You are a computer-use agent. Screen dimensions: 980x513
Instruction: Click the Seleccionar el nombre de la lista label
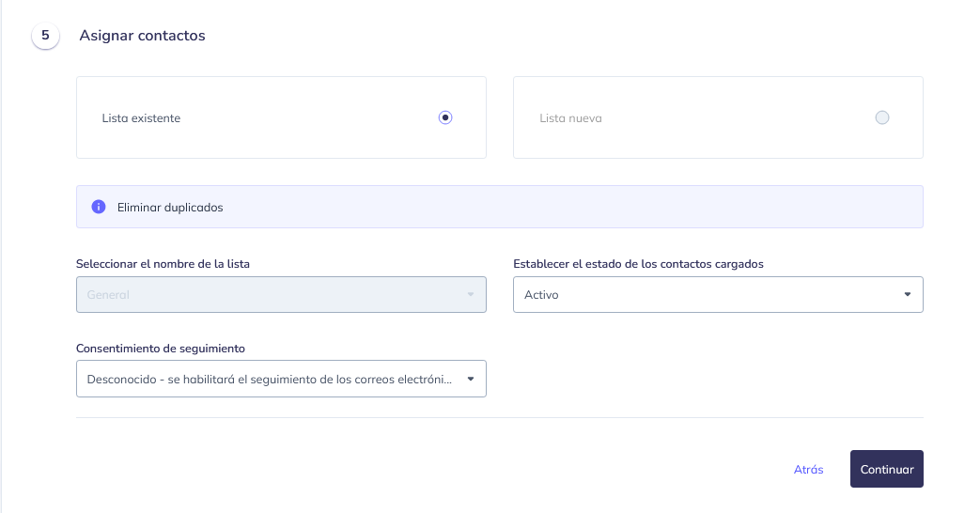point(163,264)
